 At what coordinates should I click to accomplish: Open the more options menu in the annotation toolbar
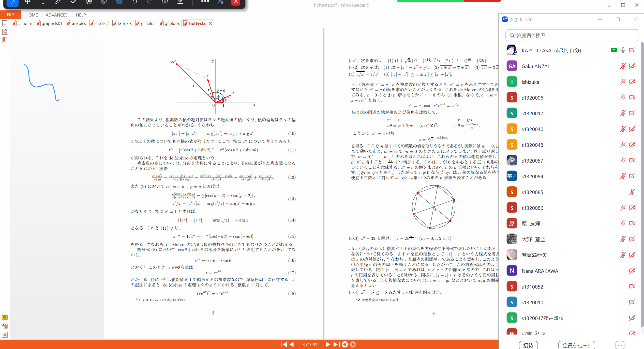pos(205,3)
